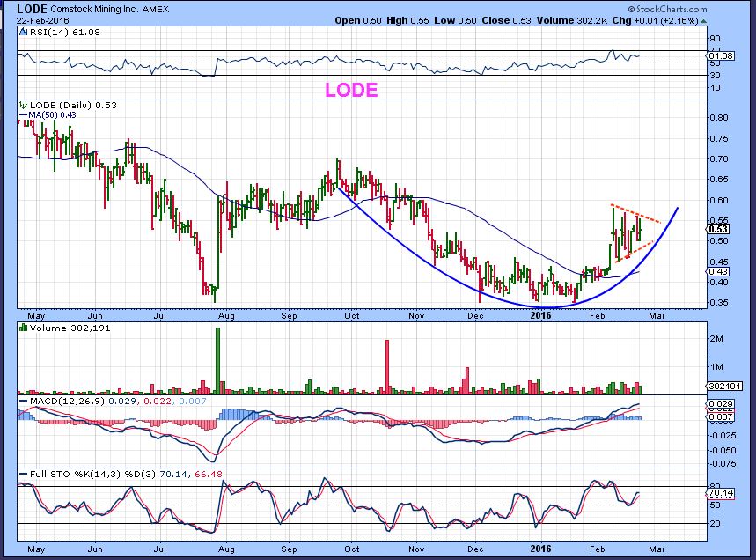Click the Comstock Mining Inc. company name
Viewport: 756px width, 560px height.
[95, 9]
